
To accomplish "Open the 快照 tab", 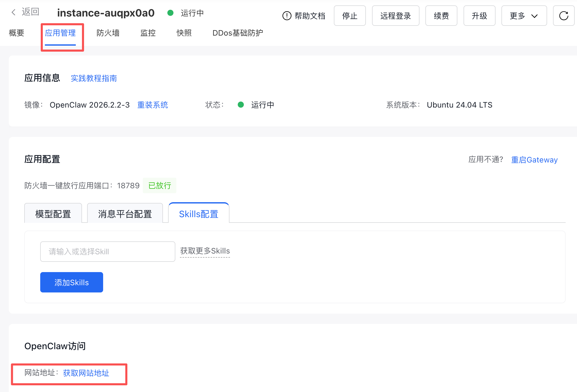I will click(184, 33).
